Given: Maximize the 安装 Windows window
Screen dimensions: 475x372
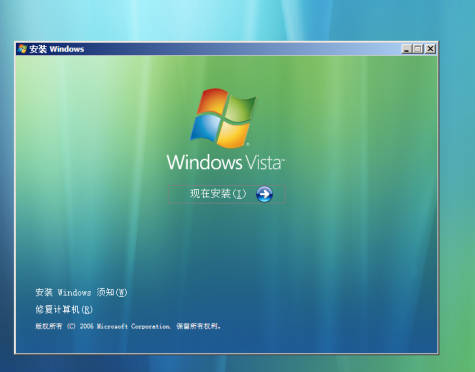Looking at the screenshot, I should click(x=418, y=49).
